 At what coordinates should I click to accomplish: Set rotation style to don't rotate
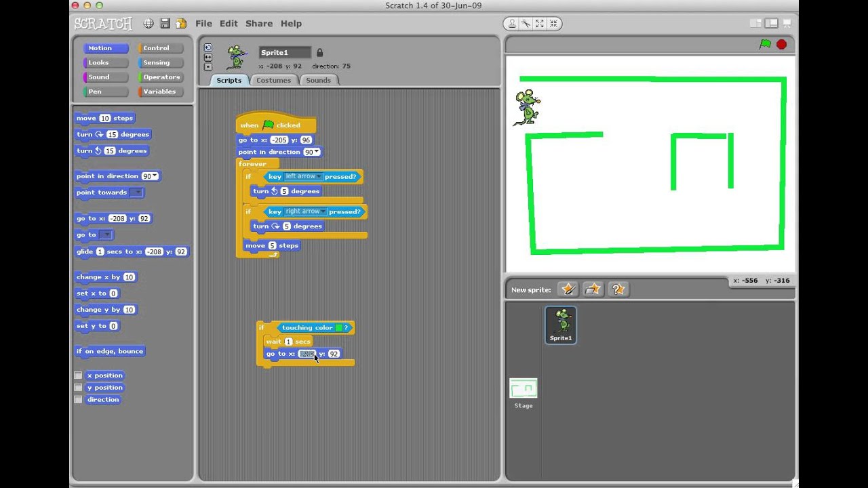pyautogui.click(x=208, y=66)
